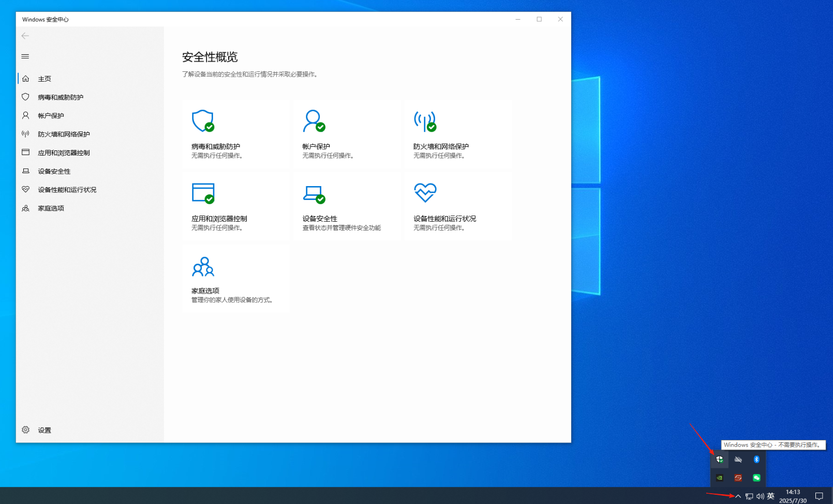Click the NVIDIA icon in tray overflow
Image resolution: width=833 pixels, height=504 pixels.
720,478
